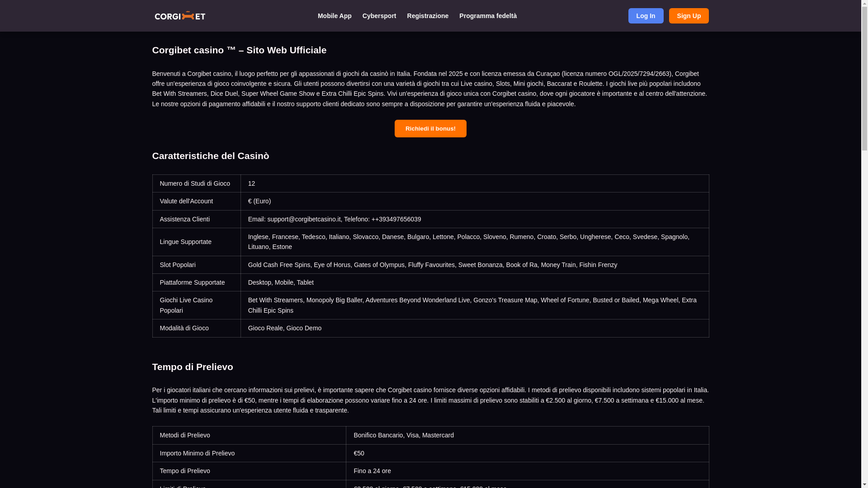Open the Registrazione nav link
The image size is (868, 488).
click(428, 16)
